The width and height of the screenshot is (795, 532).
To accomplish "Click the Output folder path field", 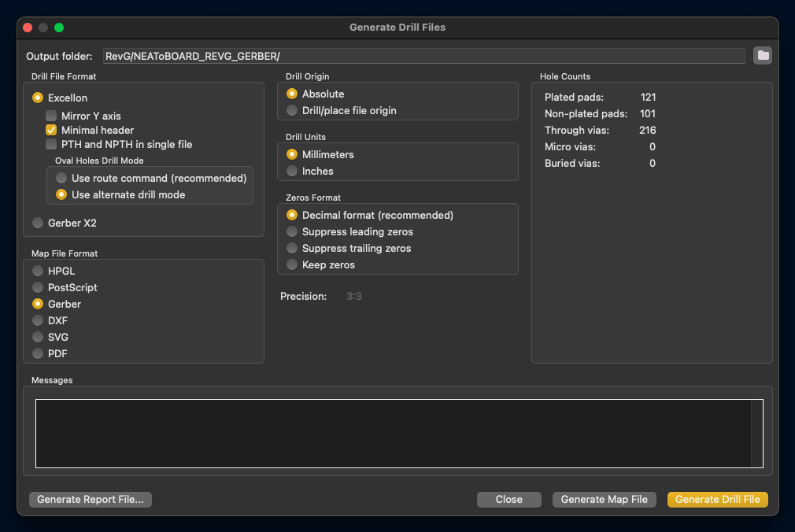I will 423,56.
